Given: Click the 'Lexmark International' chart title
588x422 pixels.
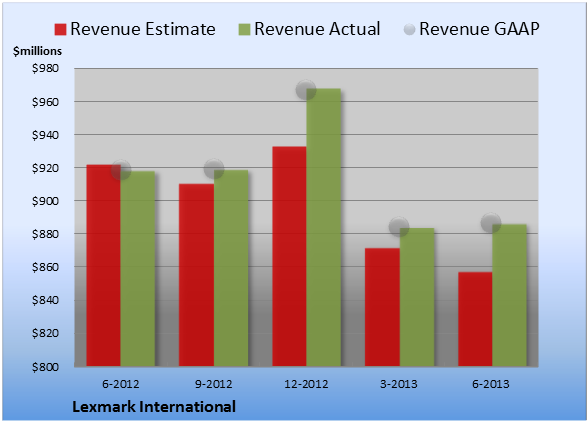Looking at the screenshot, I should (x=154, y=407).
